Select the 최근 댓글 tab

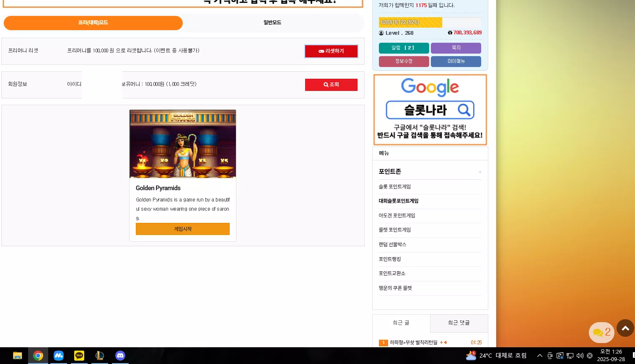(459, 323)
